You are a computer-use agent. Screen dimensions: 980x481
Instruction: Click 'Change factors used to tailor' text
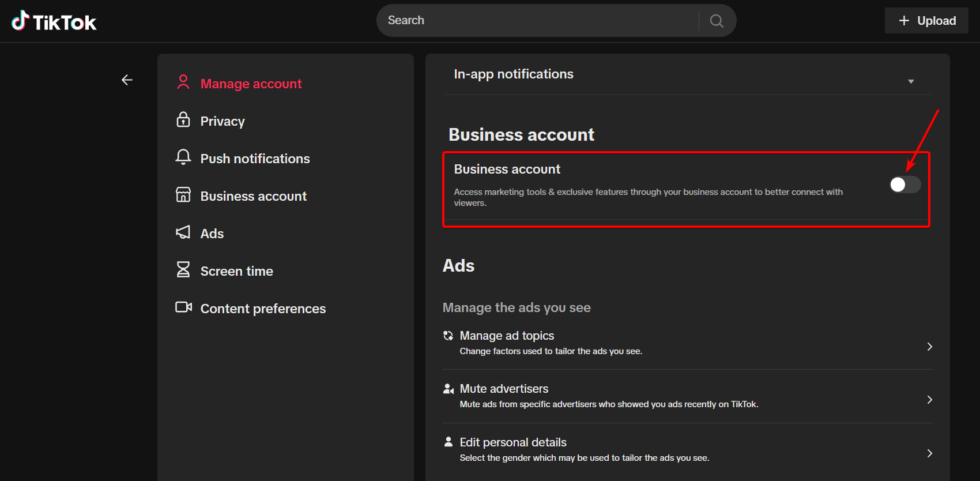coord(551,351)
